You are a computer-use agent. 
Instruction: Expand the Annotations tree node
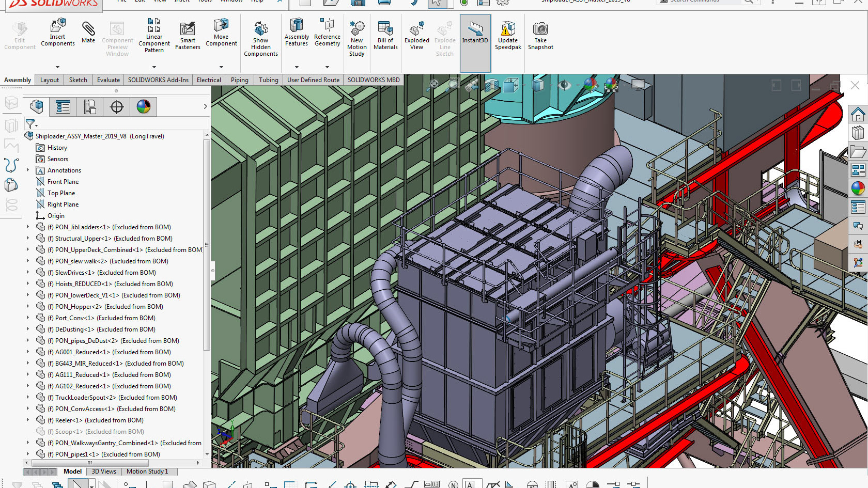(x=28, y=170)
